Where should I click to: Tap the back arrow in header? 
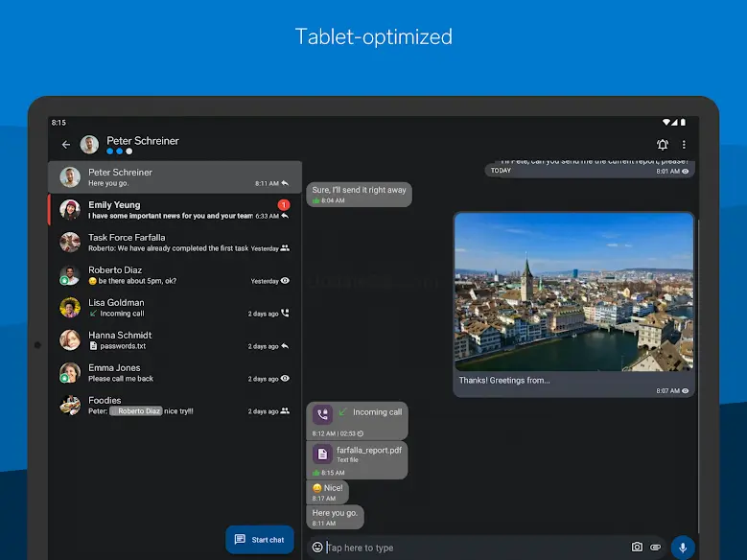click(x=66, y=145)
